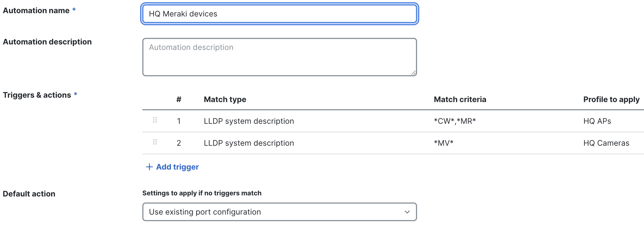Click the HQ Cameras profile entry

[x=606, y=143]
